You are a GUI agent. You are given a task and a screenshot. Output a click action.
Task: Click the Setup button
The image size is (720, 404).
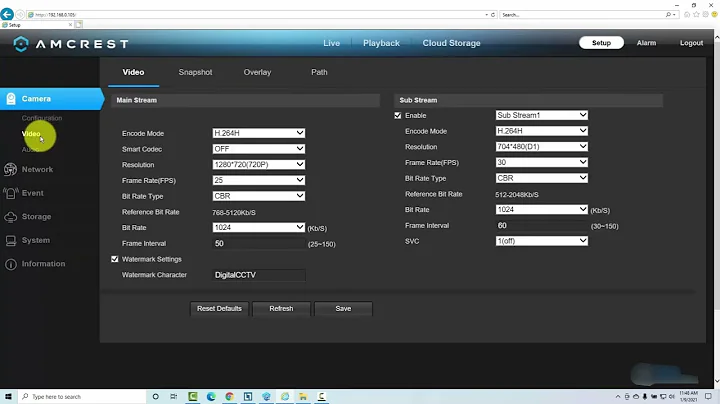[601, 43]
